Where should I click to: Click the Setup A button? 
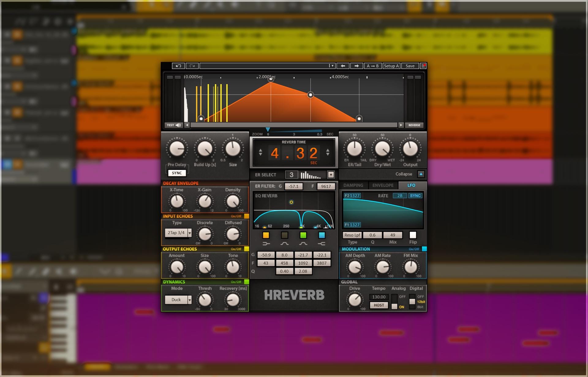pos(391,66)
